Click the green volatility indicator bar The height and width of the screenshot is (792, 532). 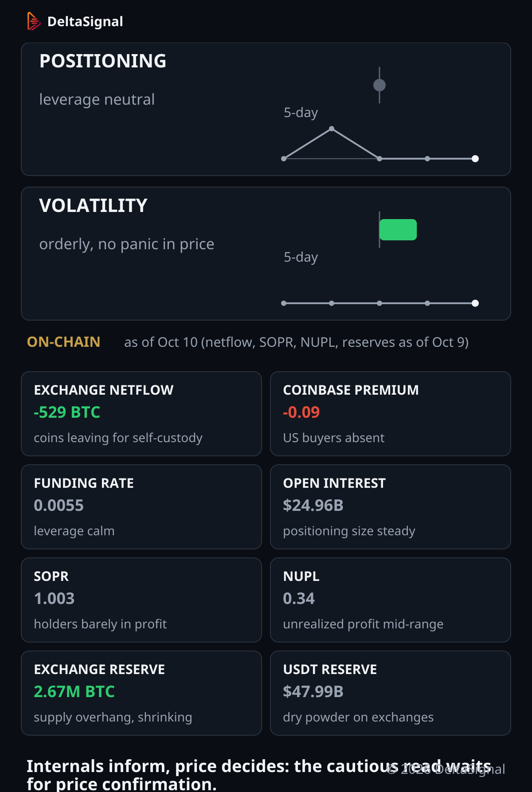tap(398, 230)
